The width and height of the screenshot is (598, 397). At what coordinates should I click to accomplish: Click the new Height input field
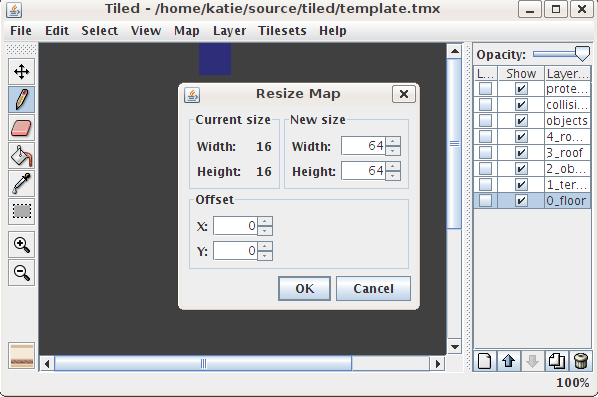tap(364, 170)
